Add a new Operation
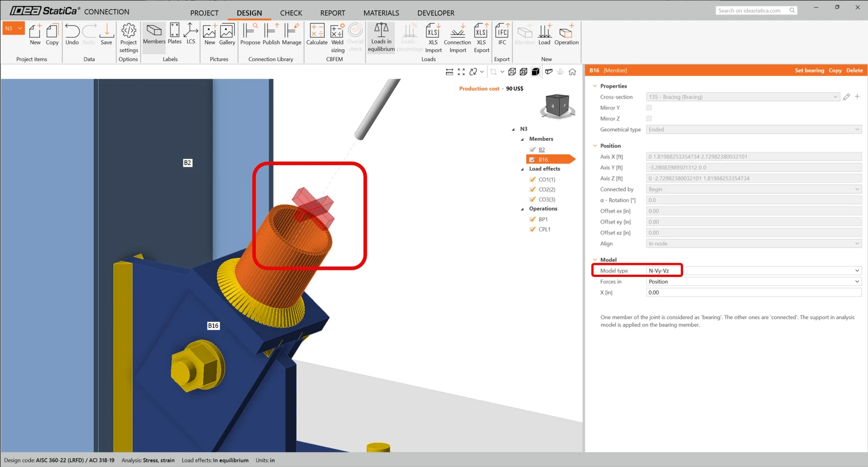The height and width of the screenshot is (467, 868). click(566, 35)
